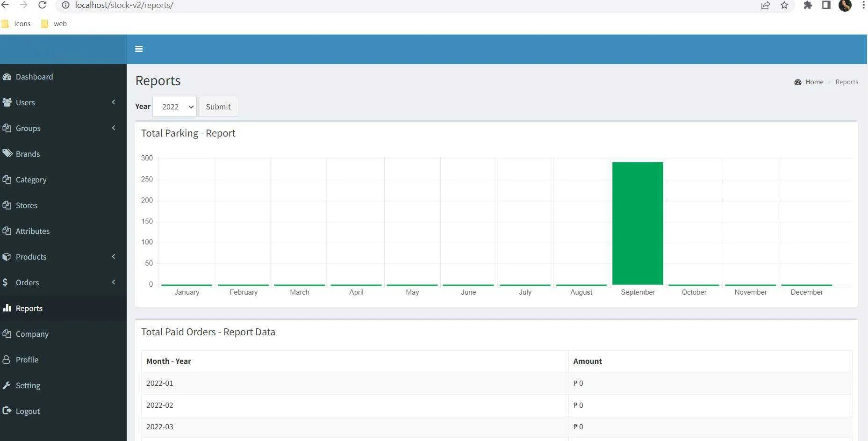Viewport: 868px width, 441px height.
Task: Click the green September bar in chart
Action: (x=638, y=224)
